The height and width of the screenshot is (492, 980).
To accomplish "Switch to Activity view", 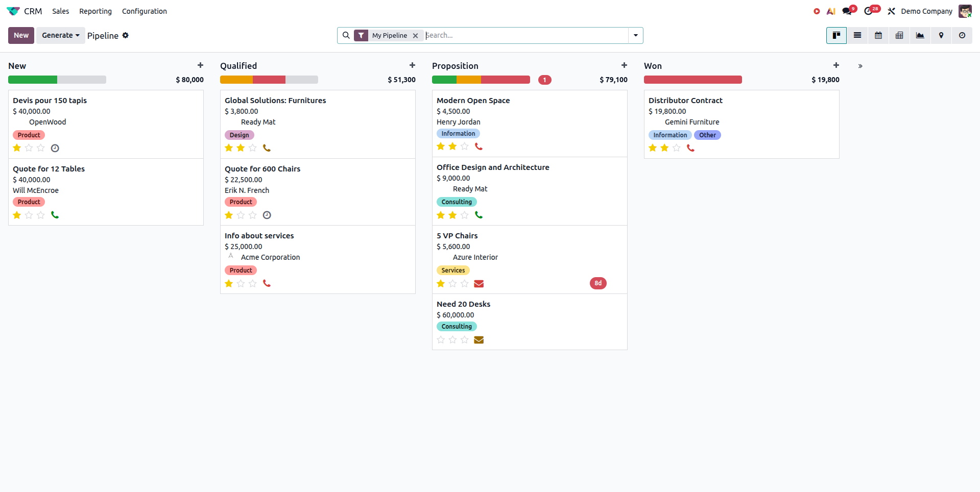I will tap(962, 35).
